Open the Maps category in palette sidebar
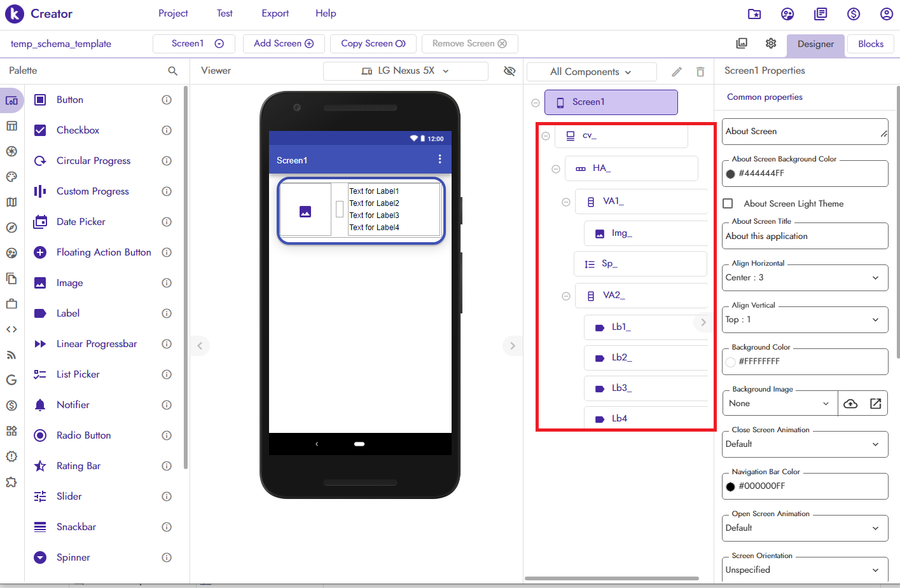The image size is (900, 588). coord(11,202)
